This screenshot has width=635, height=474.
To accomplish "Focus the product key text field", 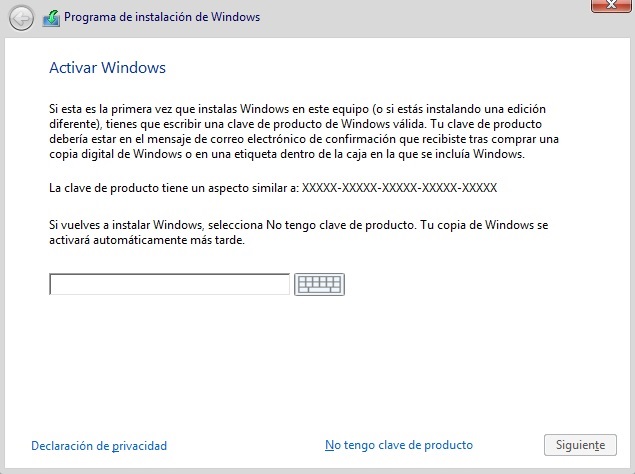I will tap(169, 284).
